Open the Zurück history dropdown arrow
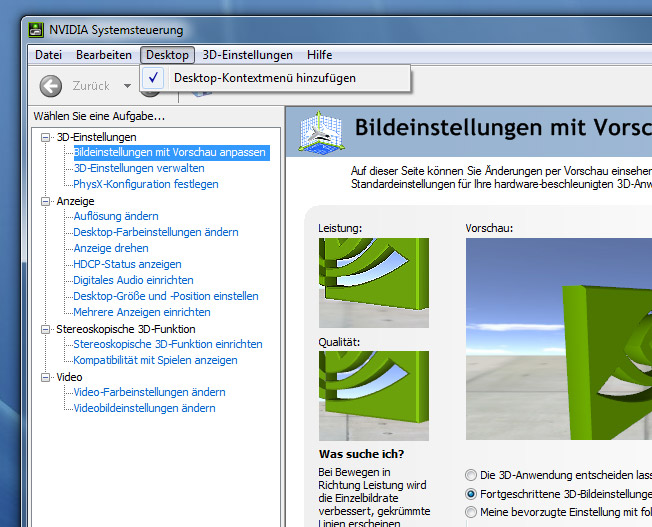This screenshot has width=652, height=527. tap(127, 86)
